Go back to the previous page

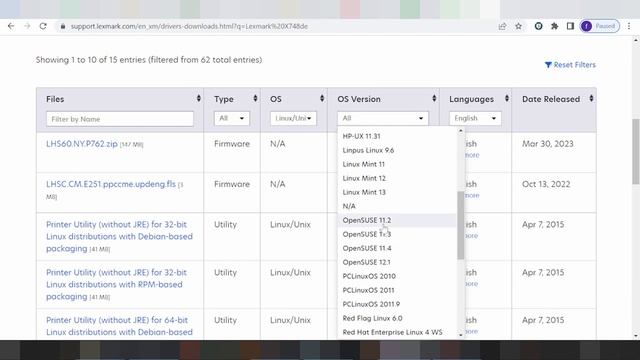pos(11,26)
